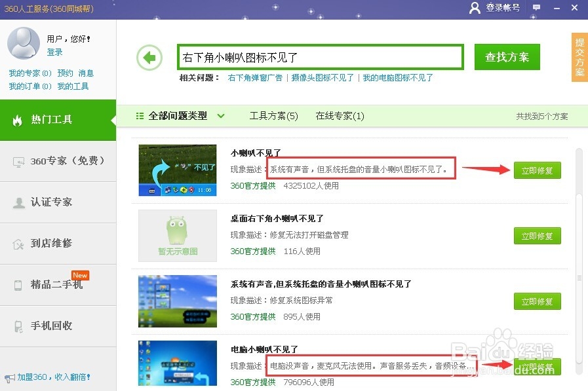Click title 桌面右下角小喇叭不见了
The width and height of the screenshot is (588, 391).
(x=277, y=218)
